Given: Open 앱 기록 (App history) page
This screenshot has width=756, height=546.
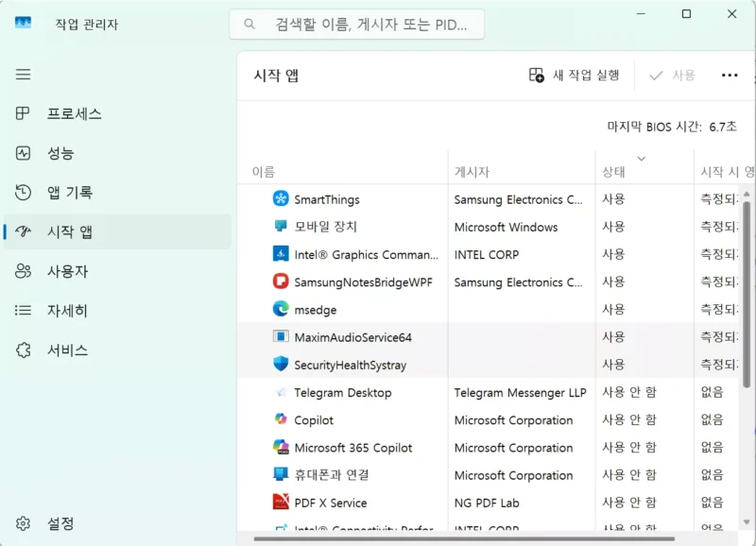Looking at the screenshot, I should coord(117,193).
